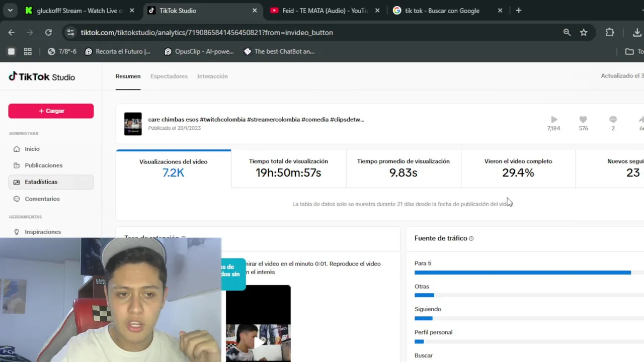The image size is (644, 362).
Task: Click the Otras traffic bar
Action: pos(529,295)
